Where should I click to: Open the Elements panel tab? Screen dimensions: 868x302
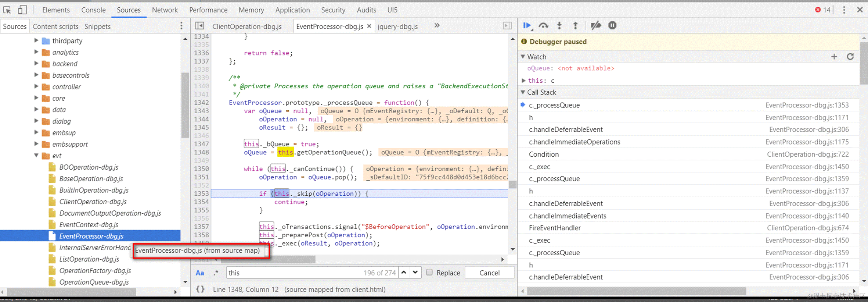[x=56, y=10]
